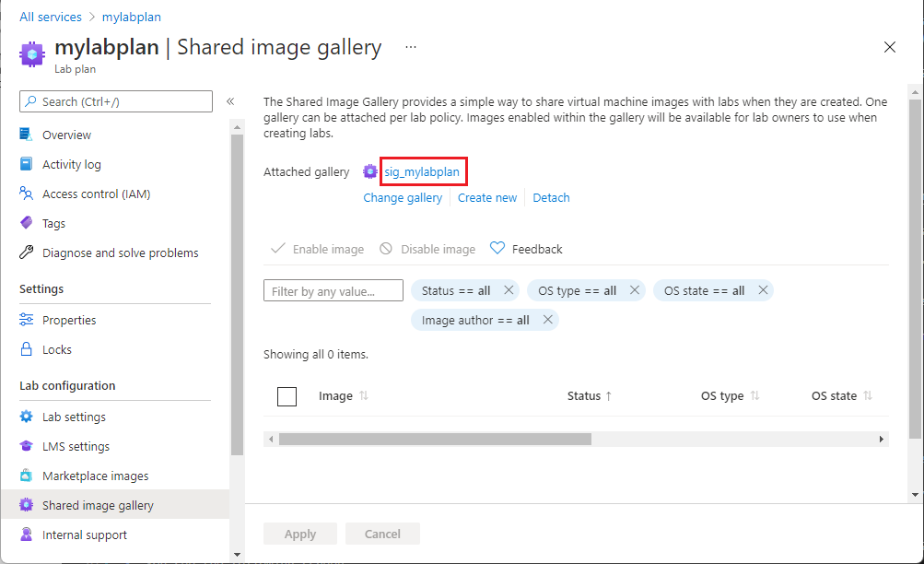
Task: Click the table scroll left arrow
Action: pos(271,439)
